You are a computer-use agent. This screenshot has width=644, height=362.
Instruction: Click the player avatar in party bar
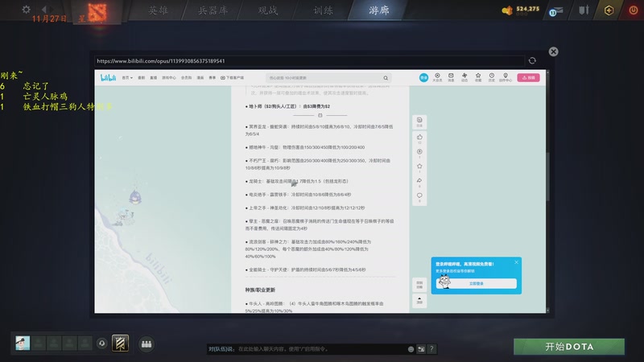[23, 343]
